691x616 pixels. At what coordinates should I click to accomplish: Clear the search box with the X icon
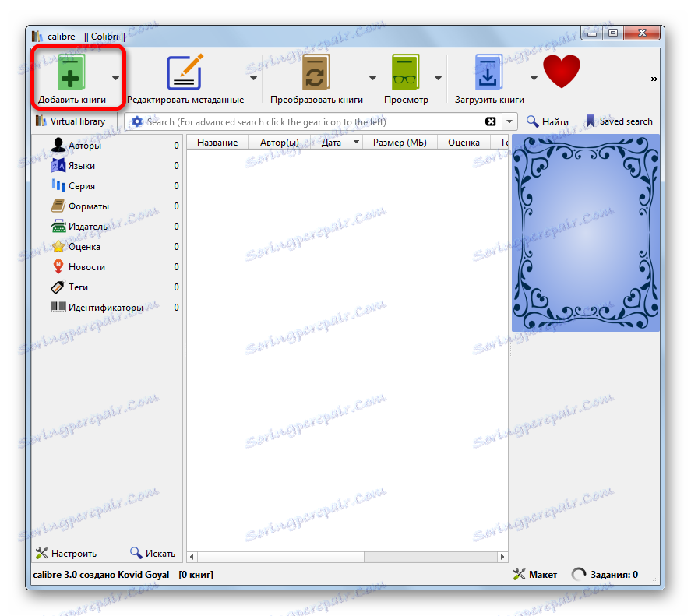point(490,121)
